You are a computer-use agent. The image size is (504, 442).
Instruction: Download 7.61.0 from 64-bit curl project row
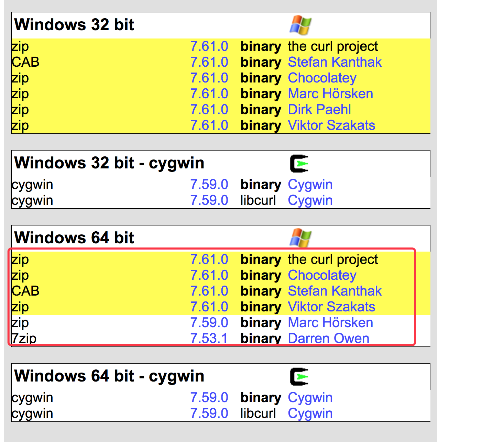coord(209,259)
